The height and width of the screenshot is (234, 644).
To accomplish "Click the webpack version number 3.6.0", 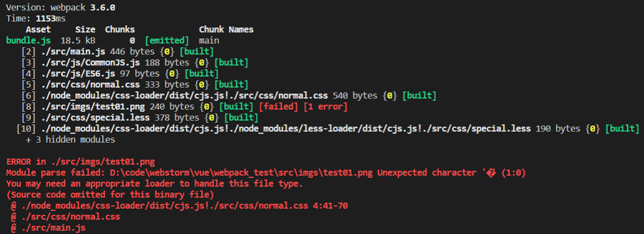I will [103, 8].
